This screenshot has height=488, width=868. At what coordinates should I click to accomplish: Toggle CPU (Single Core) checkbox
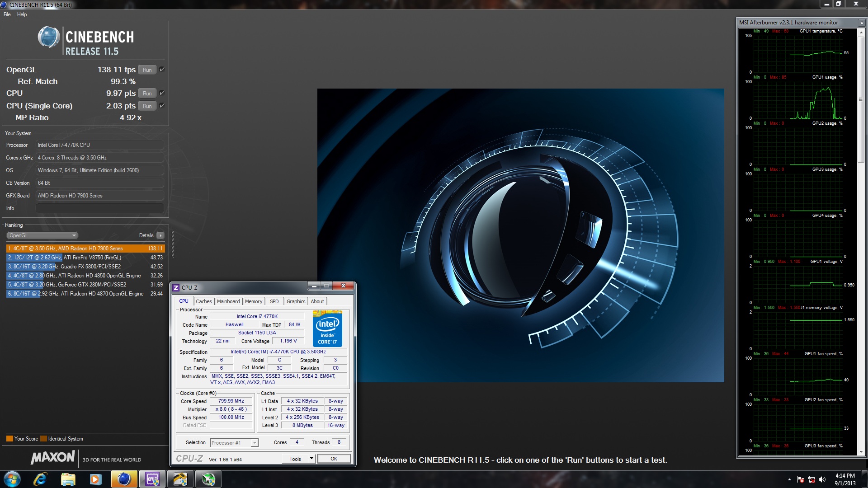(162, 106)
